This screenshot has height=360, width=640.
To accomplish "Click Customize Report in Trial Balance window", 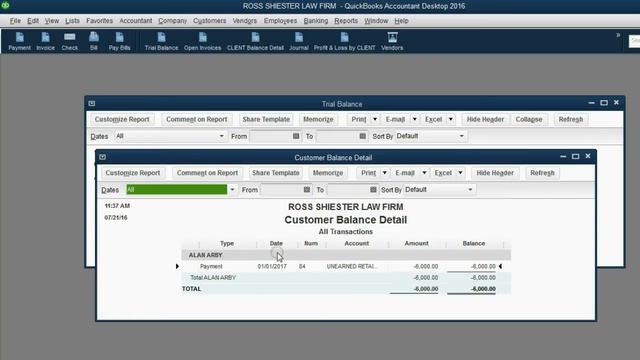I will 122,119.
